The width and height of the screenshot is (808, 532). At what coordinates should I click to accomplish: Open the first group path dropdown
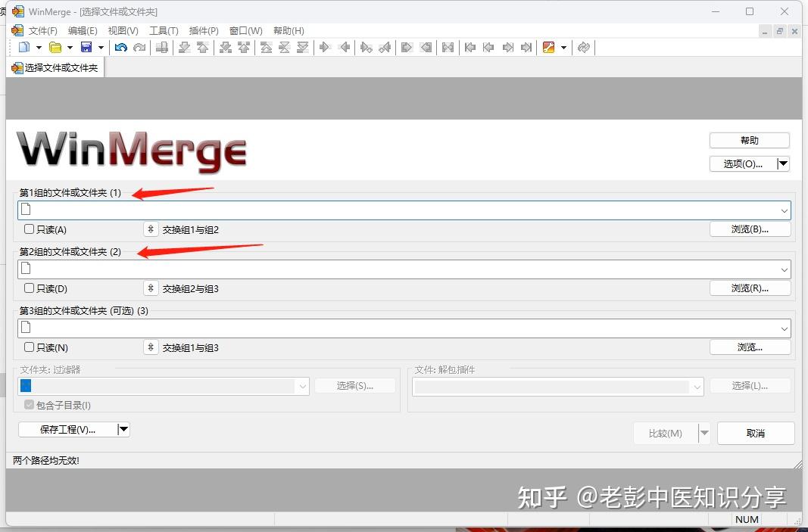click(x=783, y=209)
